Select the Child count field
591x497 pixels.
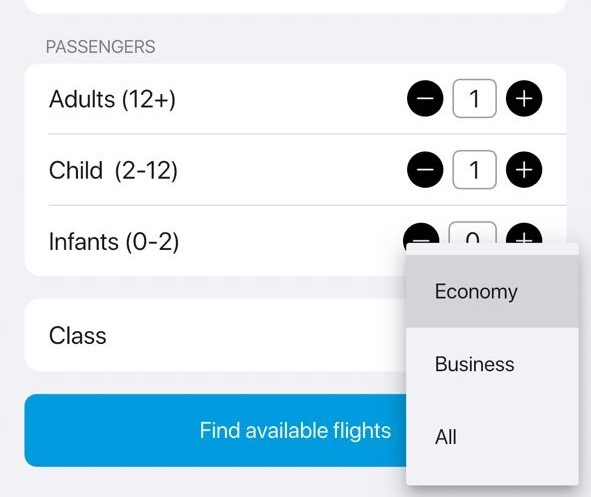coord(474,170)
